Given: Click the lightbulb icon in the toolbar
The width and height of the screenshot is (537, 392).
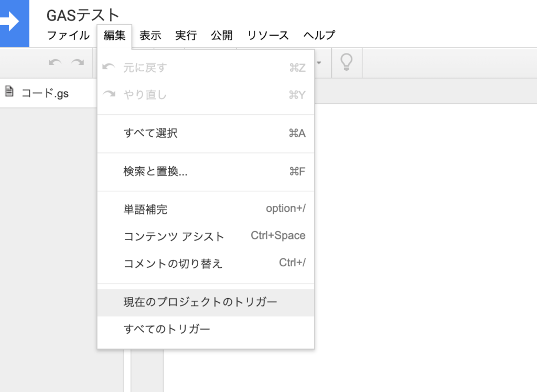Looking at the screenshot, I should pos(346,62).
